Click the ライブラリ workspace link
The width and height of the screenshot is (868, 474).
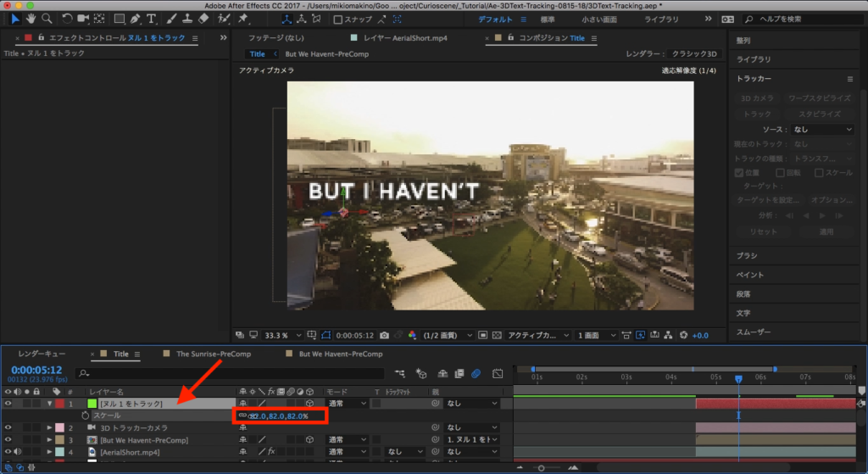click(661, 19)
